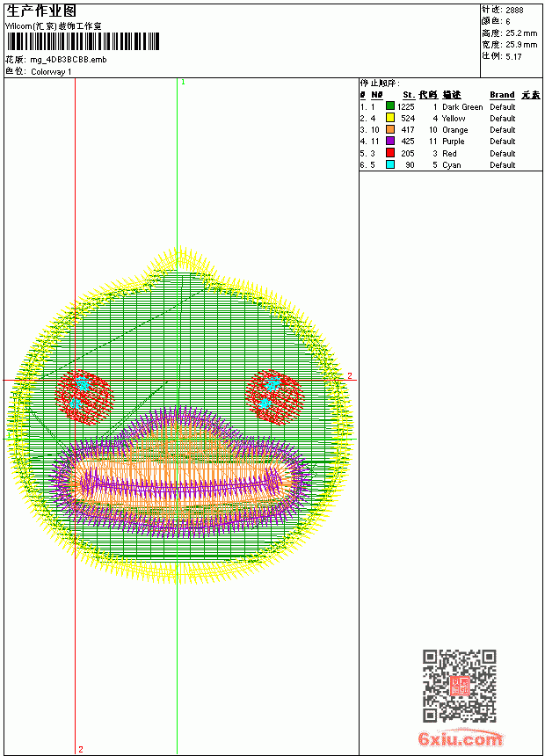Click the barcode under the studio name
The height and width of the screenshot is (756, 545).
point(83,42)
